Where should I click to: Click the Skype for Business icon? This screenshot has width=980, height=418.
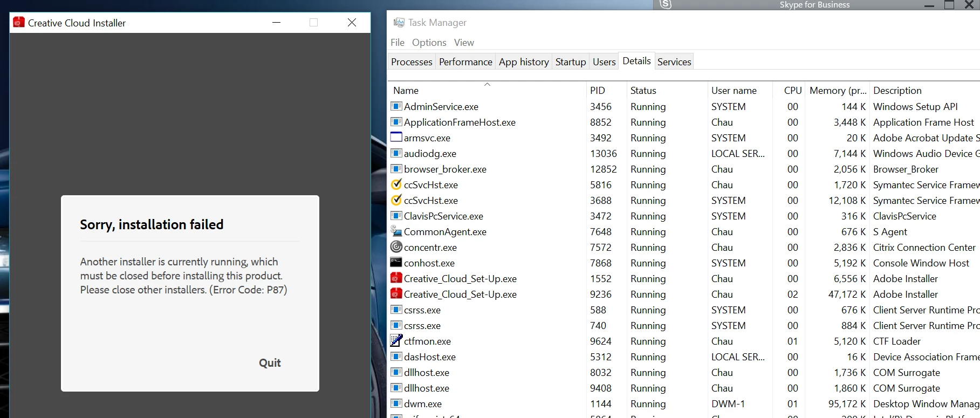tap(666, 4)
